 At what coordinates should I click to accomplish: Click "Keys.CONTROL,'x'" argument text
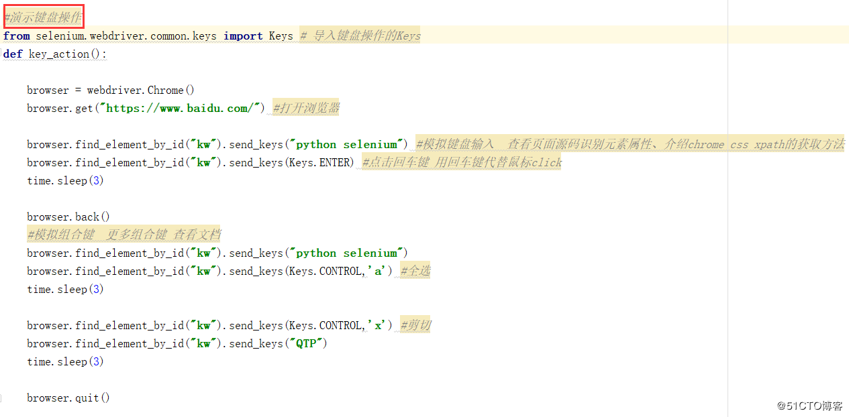point(336,325)
